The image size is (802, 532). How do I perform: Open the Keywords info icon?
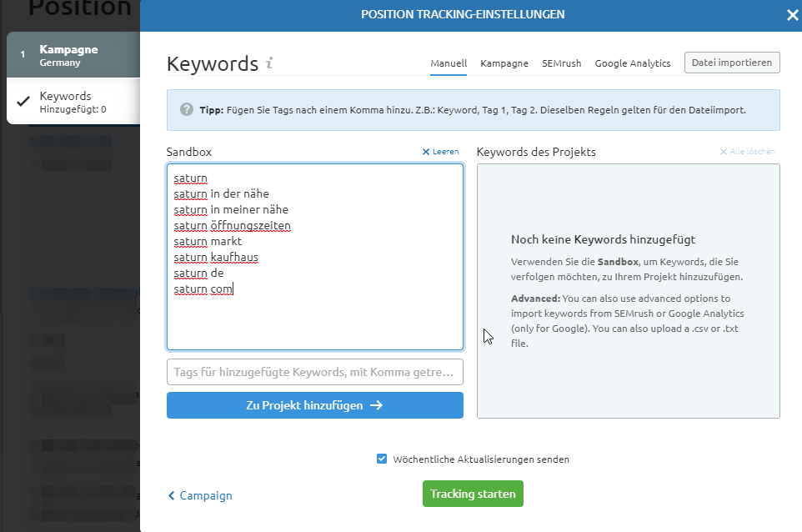269,63
